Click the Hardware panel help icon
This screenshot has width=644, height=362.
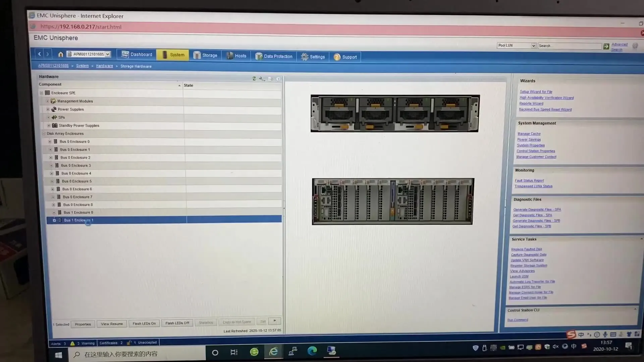[278, 79]
